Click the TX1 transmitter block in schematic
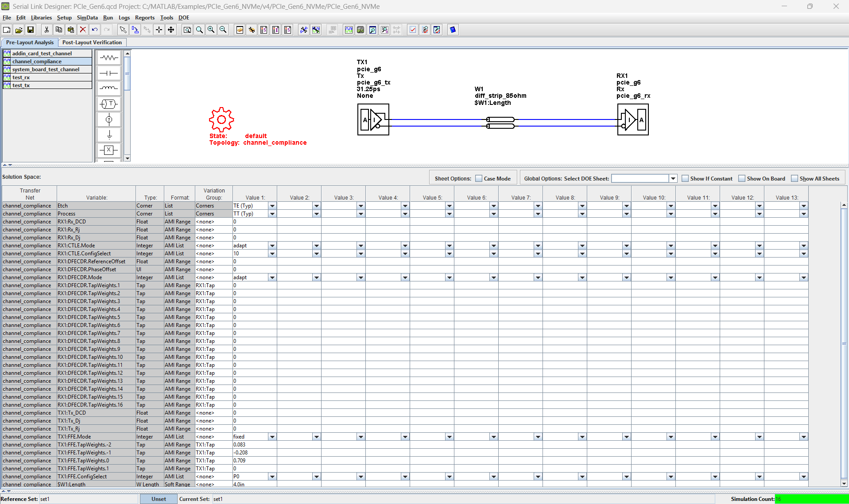 (x=373, y=119)
